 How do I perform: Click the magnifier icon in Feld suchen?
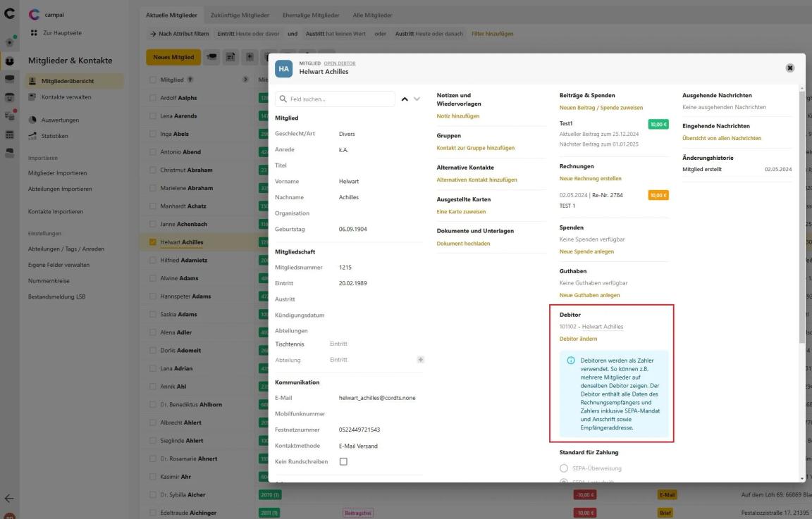click(x=283, y=99)
